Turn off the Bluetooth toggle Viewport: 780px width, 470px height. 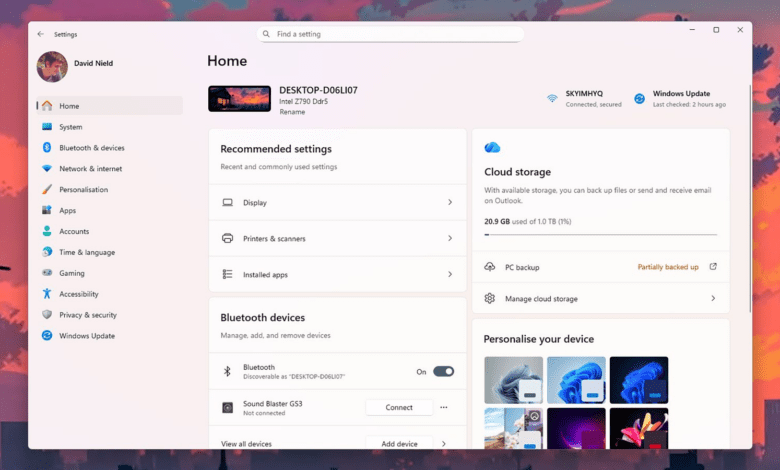click(443, 371)
